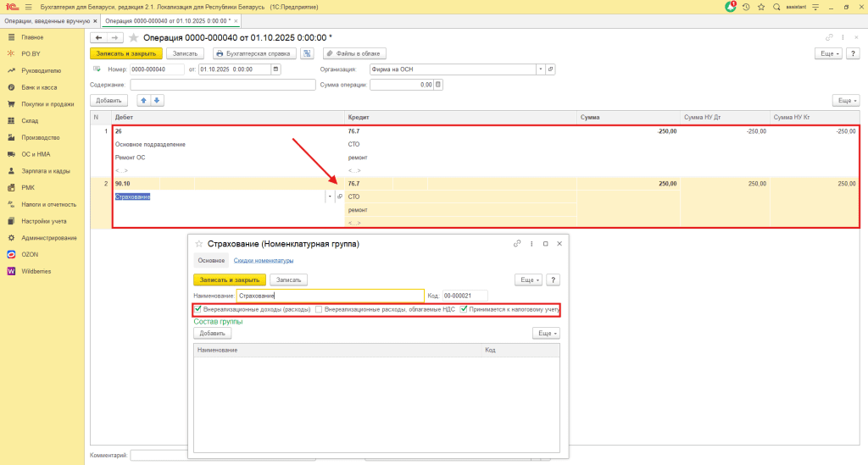The height and width of the screenshot is (465, 868).
Task: Click the search magnifier icon
Action: click(776, 7)
